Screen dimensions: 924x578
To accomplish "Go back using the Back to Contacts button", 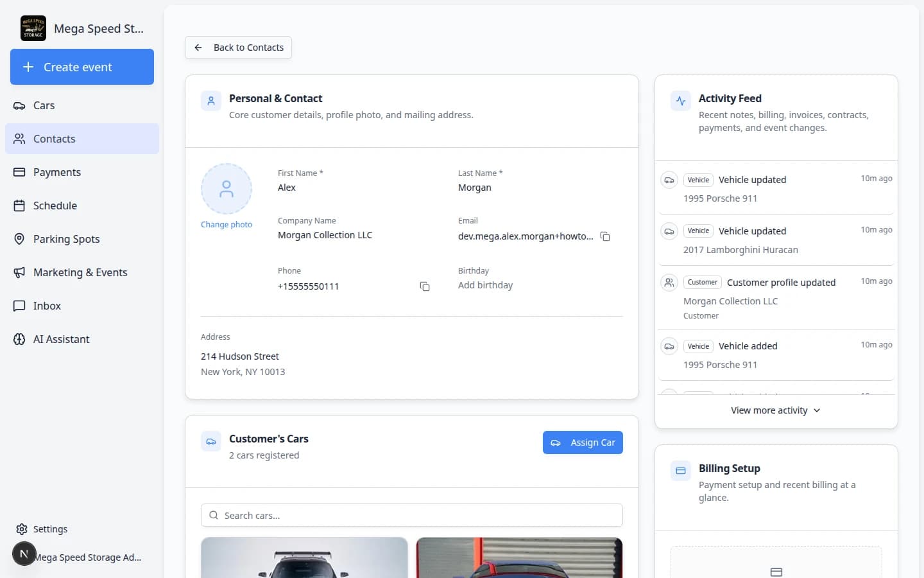I will (x=238, y=48).
